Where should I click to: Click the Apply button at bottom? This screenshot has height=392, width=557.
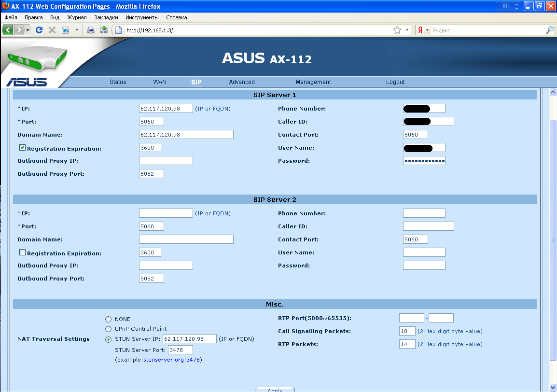tap(275, 390)
